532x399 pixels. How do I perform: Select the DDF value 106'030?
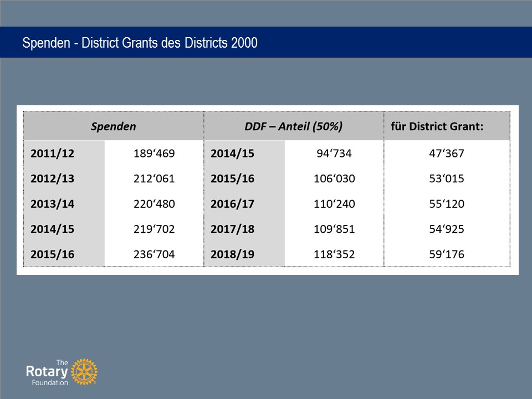tap(334, 178)
